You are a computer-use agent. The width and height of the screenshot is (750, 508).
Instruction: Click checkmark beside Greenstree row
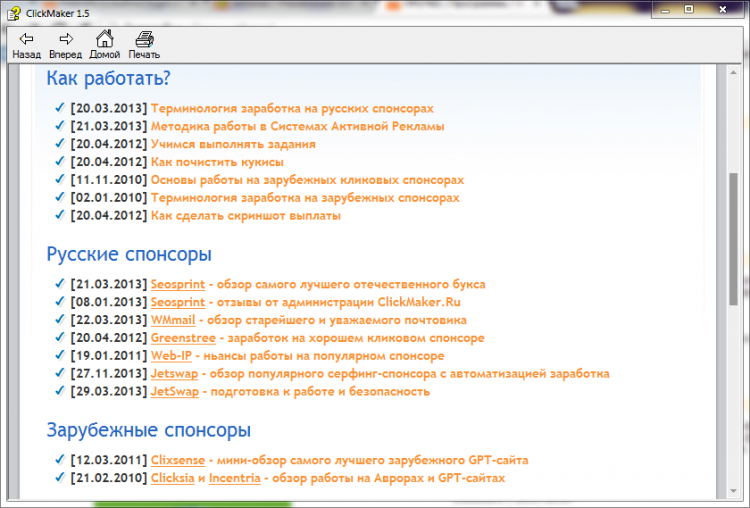click(60, 337)
